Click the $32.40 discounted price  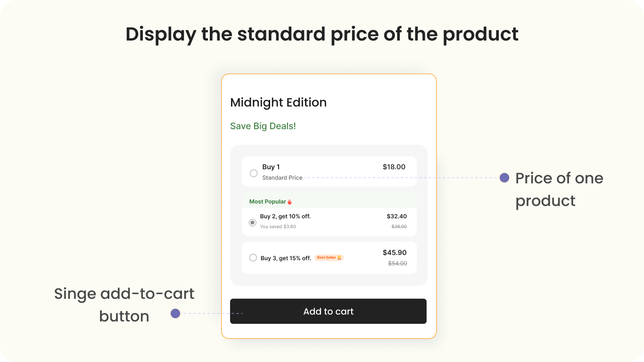396,216
